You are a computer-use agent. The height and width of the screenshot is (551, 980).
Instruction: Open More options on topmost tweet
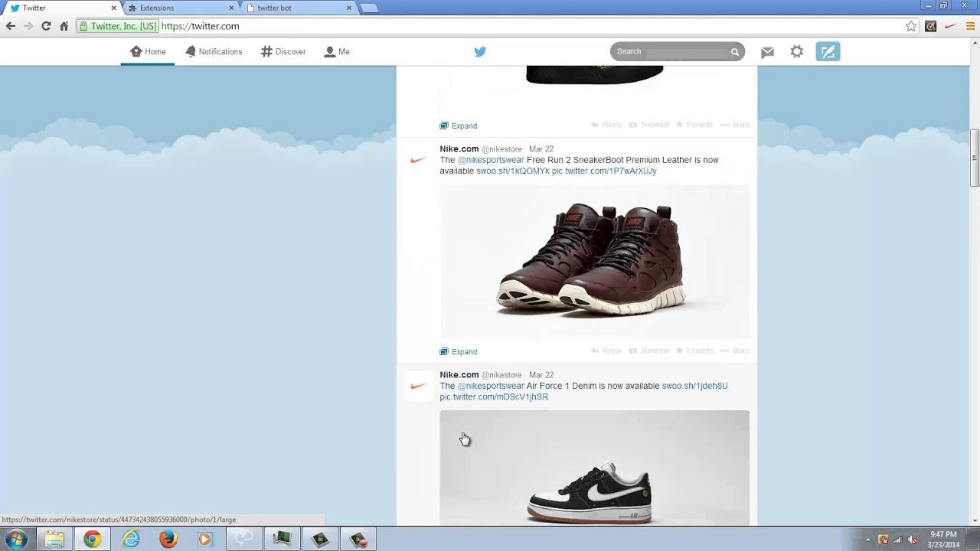[735, 125]
